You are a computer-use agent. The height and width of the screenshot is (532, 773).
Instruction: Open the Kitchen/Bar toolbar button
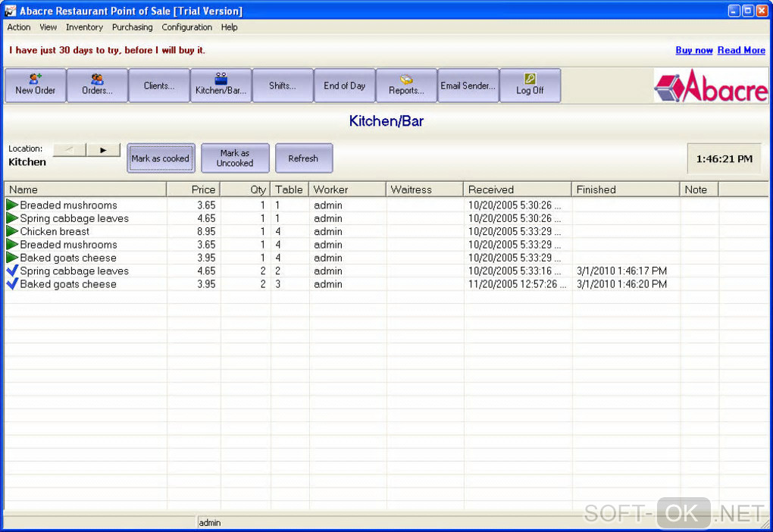pos(221,86)
